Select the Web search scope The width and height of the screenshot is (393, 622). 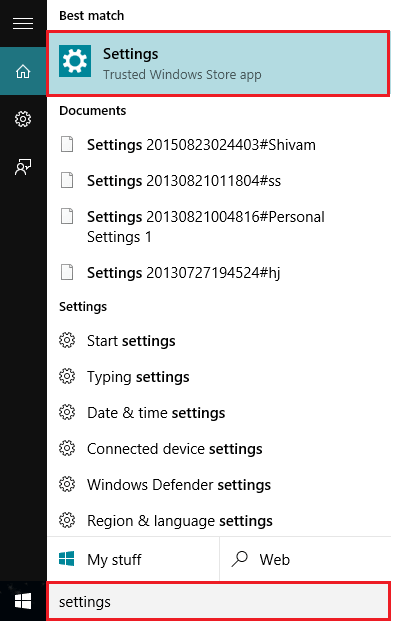tap(305, 559)
